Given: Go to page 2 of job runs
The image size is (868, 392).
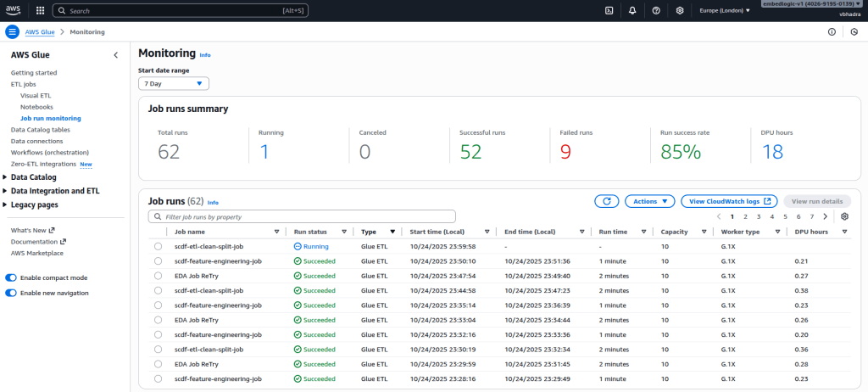Looking at the screenshot, I should click(x=745, y=216).
